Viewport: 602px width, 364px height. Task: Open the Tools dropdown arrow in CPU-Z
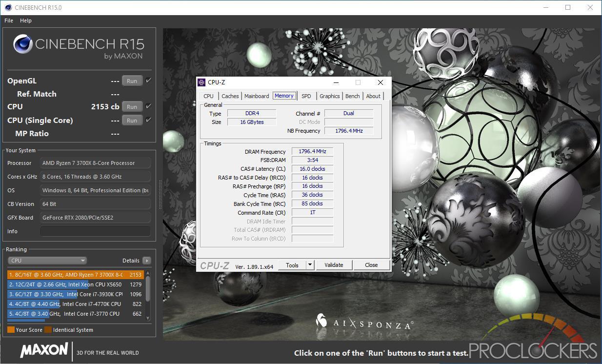[x=310, y=265]
